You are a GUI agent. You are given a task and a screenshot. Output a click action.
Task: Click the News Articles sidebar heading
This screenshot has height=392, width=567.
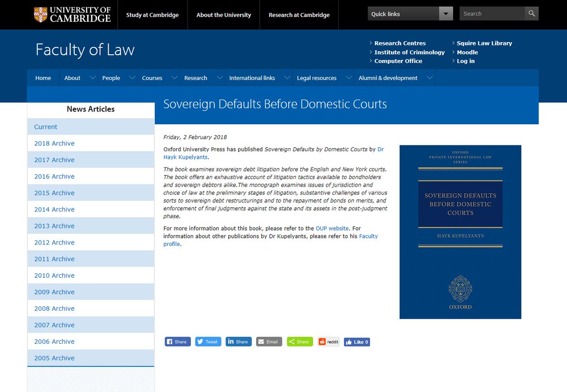(91, 109)
